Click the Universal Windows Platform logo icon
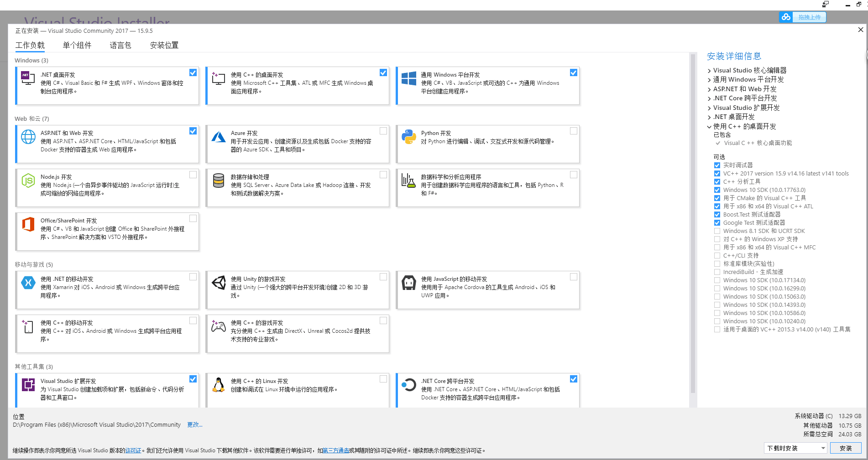 408,78
